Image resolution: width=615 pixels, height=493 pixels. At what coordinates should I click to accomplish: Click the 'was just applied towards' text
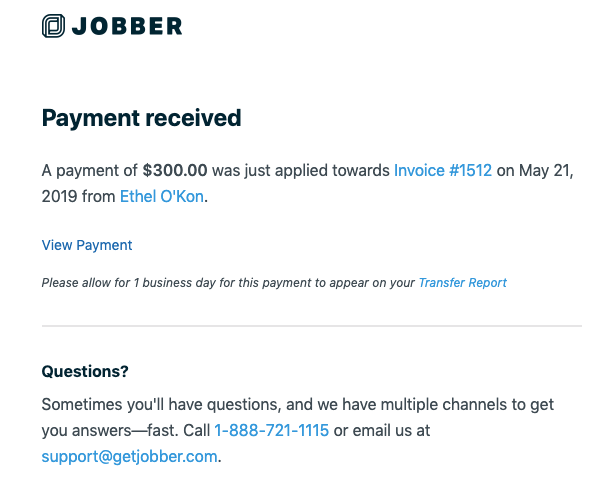pyautogui.click(x=301, y=171)
